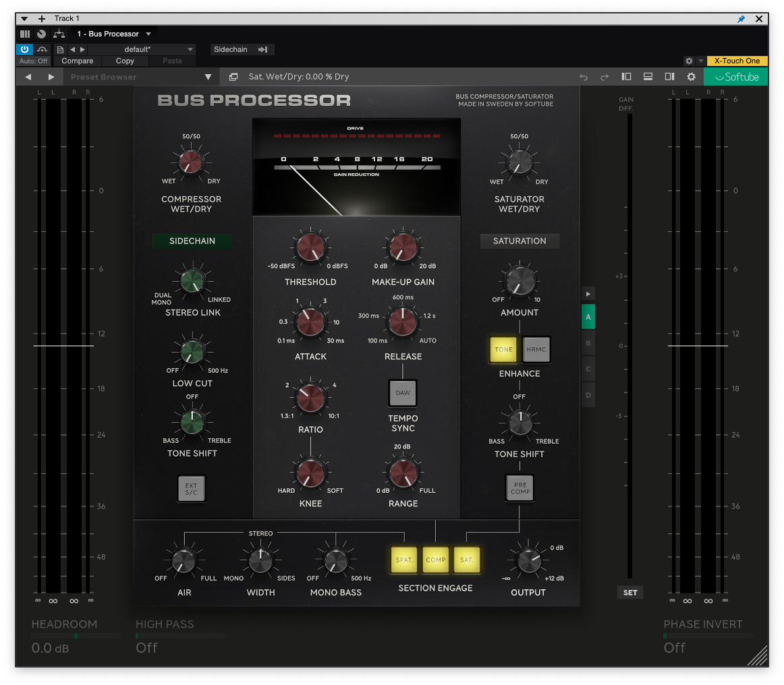Go to next preset in Preset Browser

click(51, 77)
